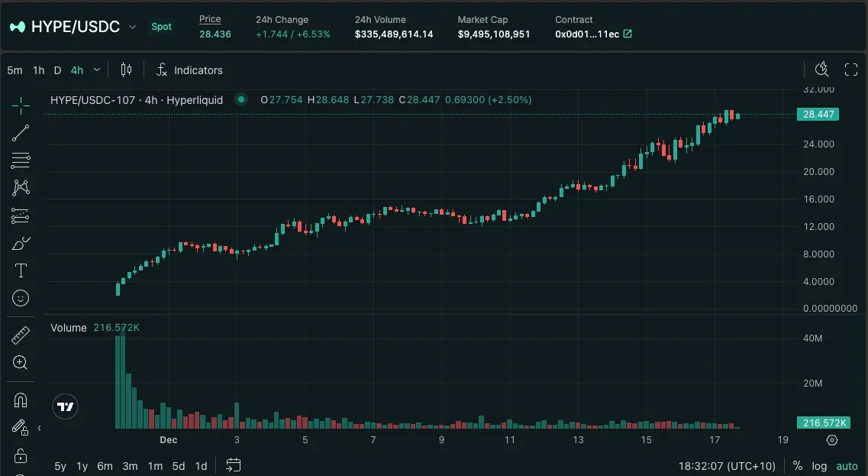Select the ruler measure tool
Image resolution: width=868 pixels, height=476 pixels.
click(x=21, y=335)
